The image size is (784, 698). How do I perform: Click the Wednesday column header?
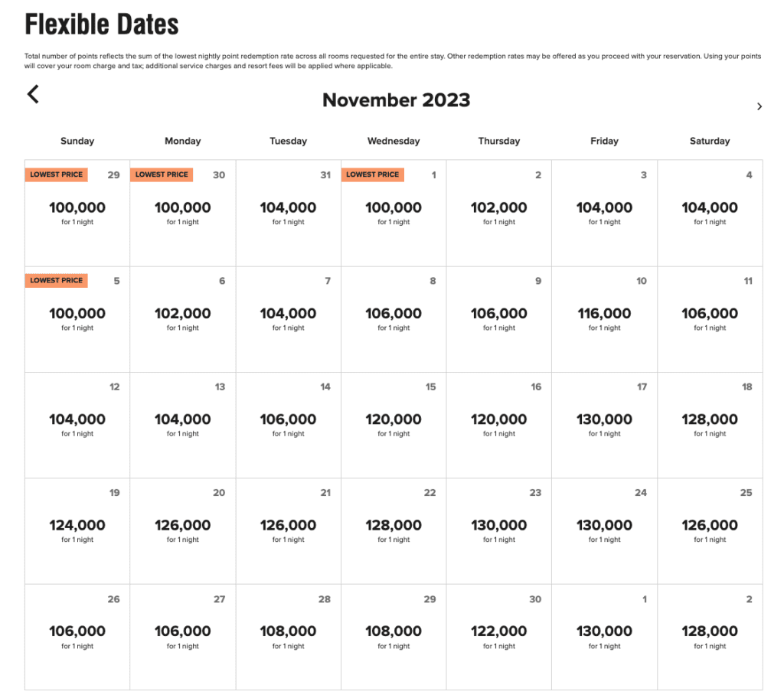393,141
